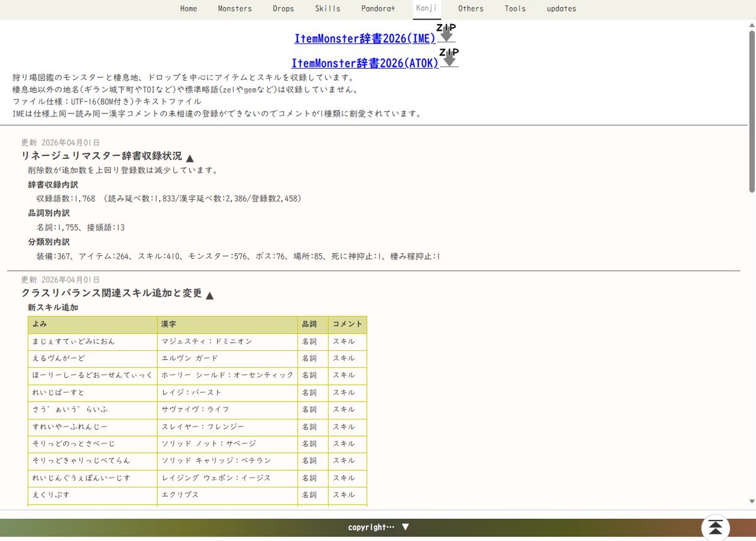756x541 pixels.
Task: Open the Home menu item
Action: pos(188,9)
